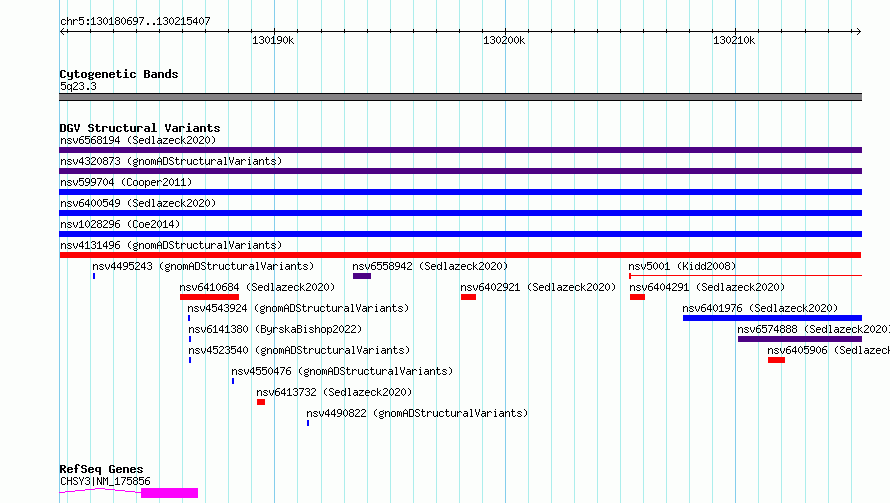The image size is (890, 503).
Task: Open the nsv6141380 (ByrskaBishop2022) label
Action: (x=275, y=329)
